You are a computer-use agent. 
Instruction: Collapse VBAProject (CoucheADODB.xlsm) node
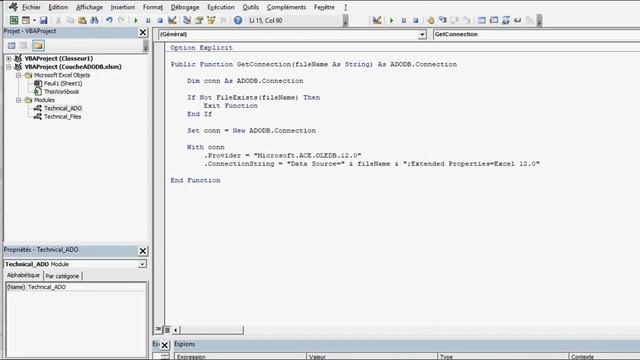(9, 67)
